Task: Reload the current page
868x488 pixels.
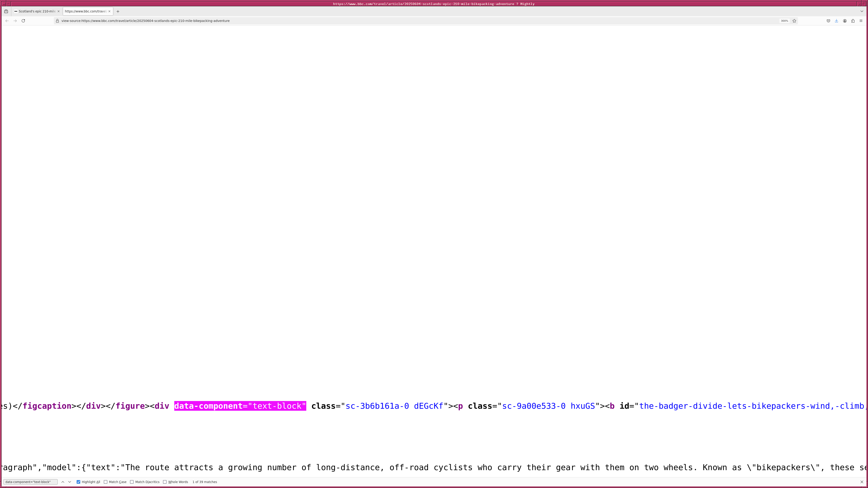Action: 23,21
